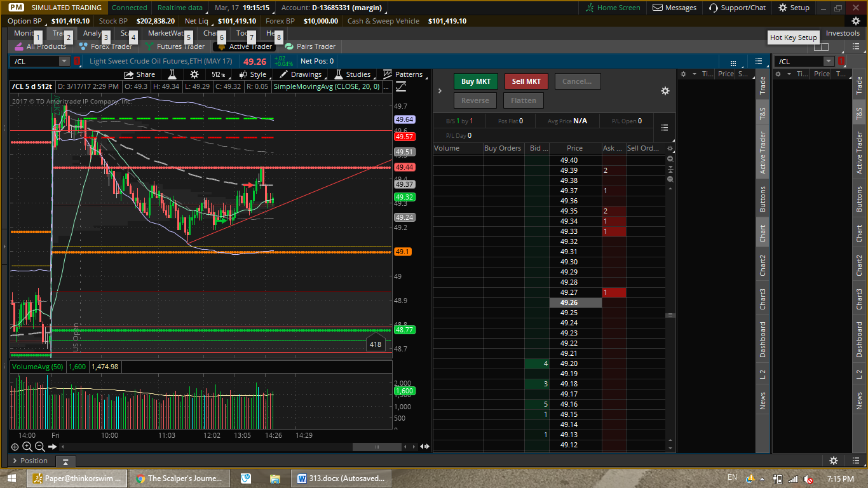The image size is (868, 488).
Task: Click the Buy MKT button
Action: click(x=476, y=81)
